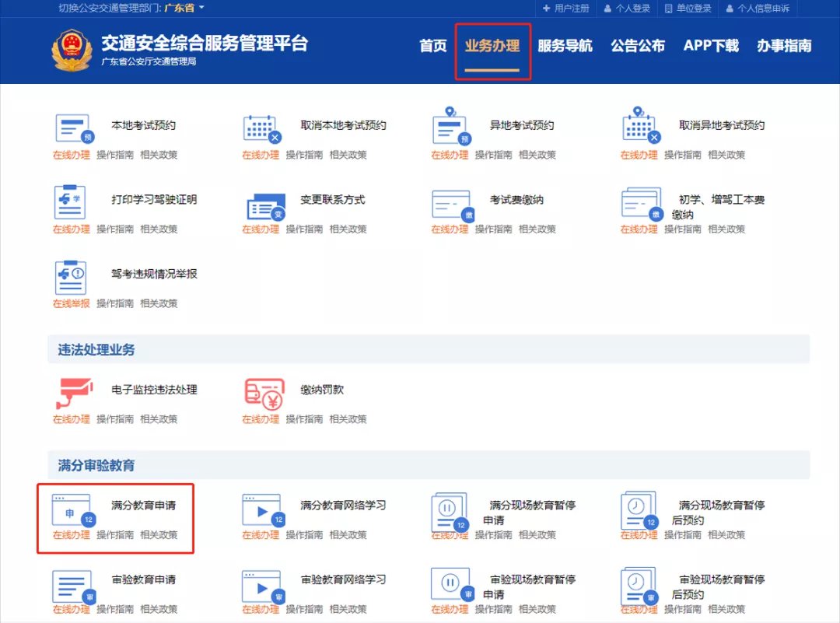Click the 满分教育申请 icon
Image resolution: width=840 pixels, height=623 pixels.
[x=73, y=510]
